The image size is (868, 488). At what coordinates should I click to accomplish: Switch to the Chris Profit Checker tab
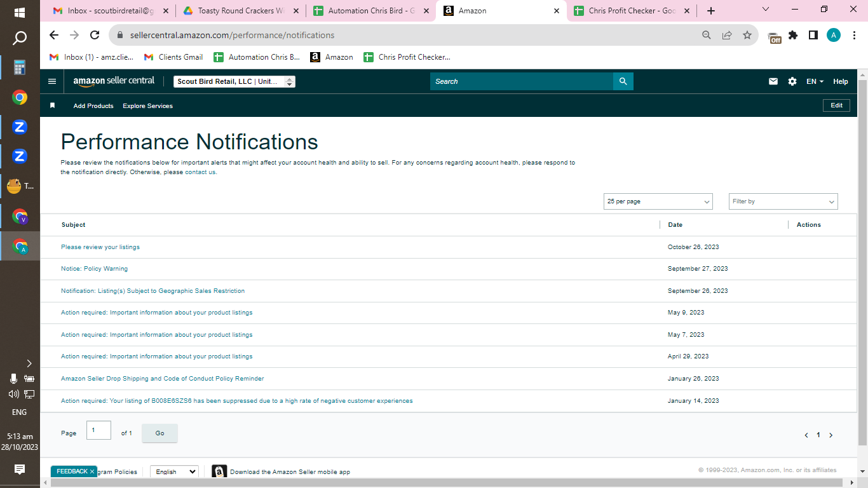632,11
